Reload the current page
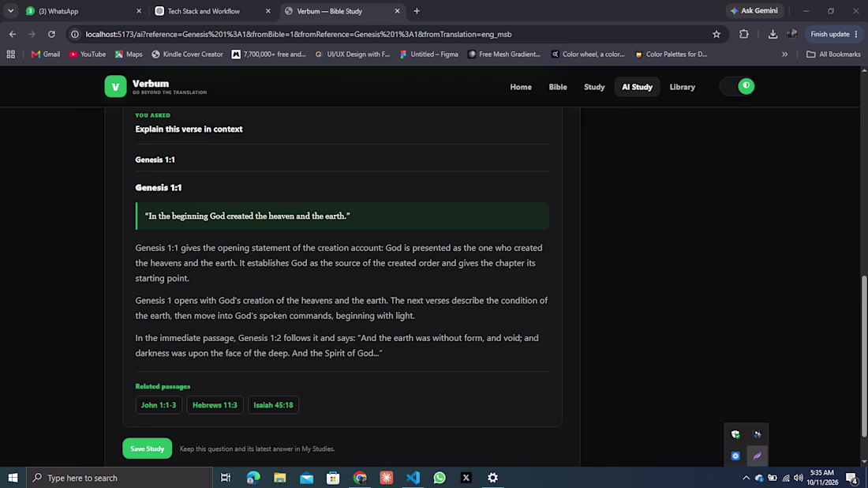The width and height of the screenshot is (868, 488). click(x=51, y=34)
